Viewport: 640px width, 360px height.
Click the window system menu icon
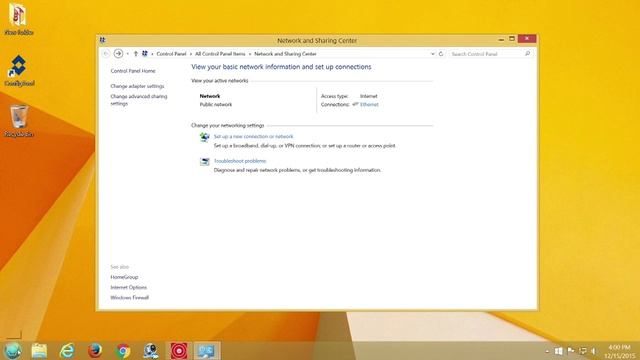click(x=102, y=40)
